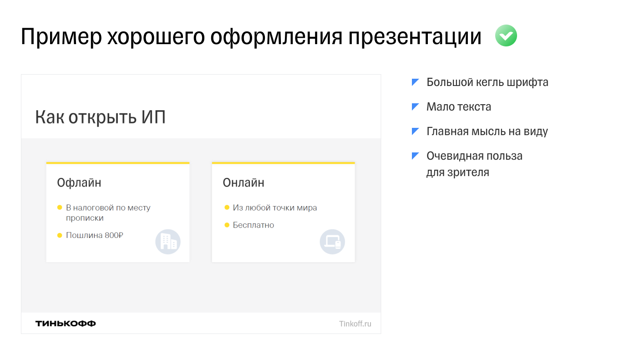Screen dimensions: 619x364
Task: Click the blue flag beside Главная мысль на виду
Action: pyautogui.click(x=415, y=131)
